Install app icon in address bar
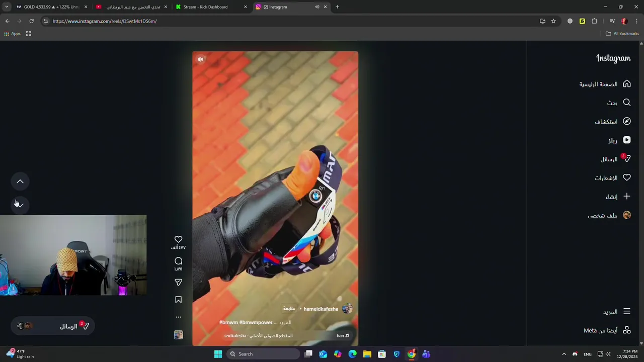The width and height of the screenshot is (644, 362). pos(542,21)
